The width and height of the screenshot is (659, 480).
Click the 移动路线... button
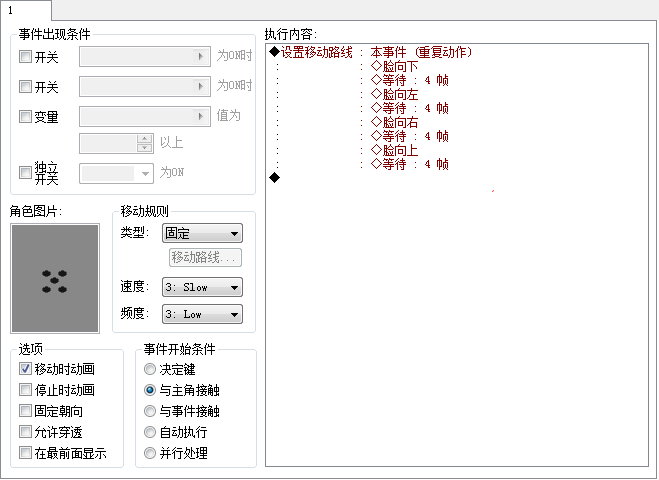click(205, 257)
